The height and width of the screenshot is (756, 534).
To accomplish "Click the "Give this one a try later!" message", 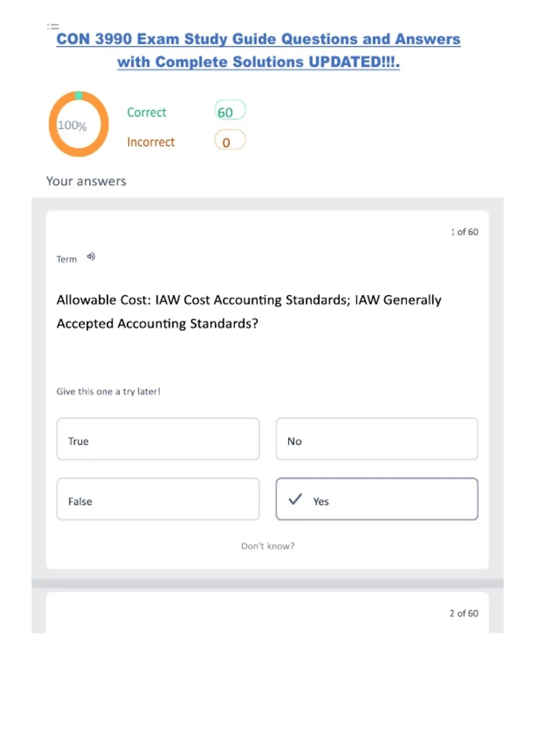I will [x=108, y=392].
